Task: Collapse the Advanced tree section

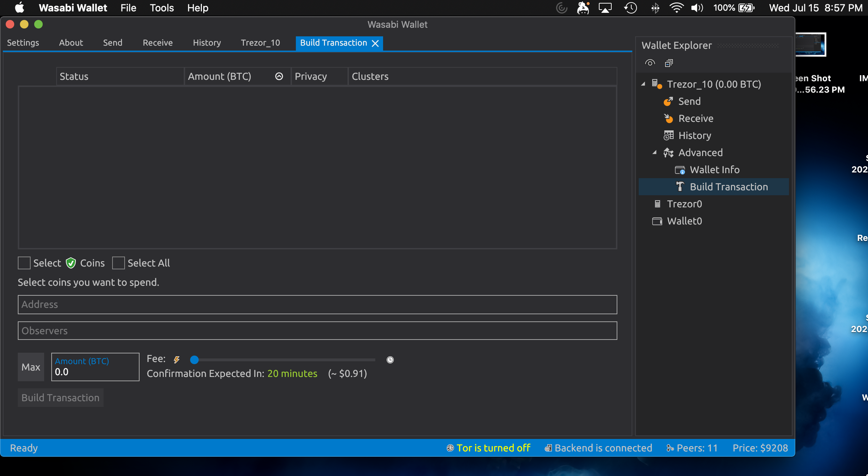Action: pyautogui.click(x=654, y=152)
